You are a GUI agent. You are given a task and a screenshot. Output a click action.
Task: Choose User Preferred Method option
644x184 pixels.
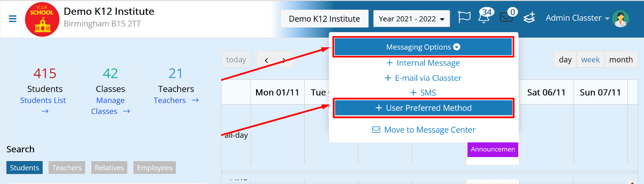tap(423, 108)
